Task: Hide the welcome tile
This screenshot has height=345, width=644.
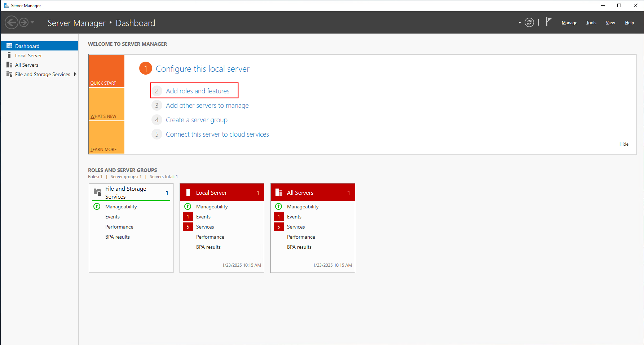Action: click(624, 144)
